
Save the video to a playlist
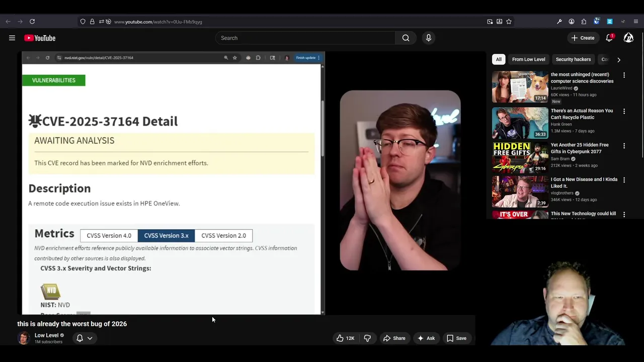pyautogui.click(x=456, y=338)
